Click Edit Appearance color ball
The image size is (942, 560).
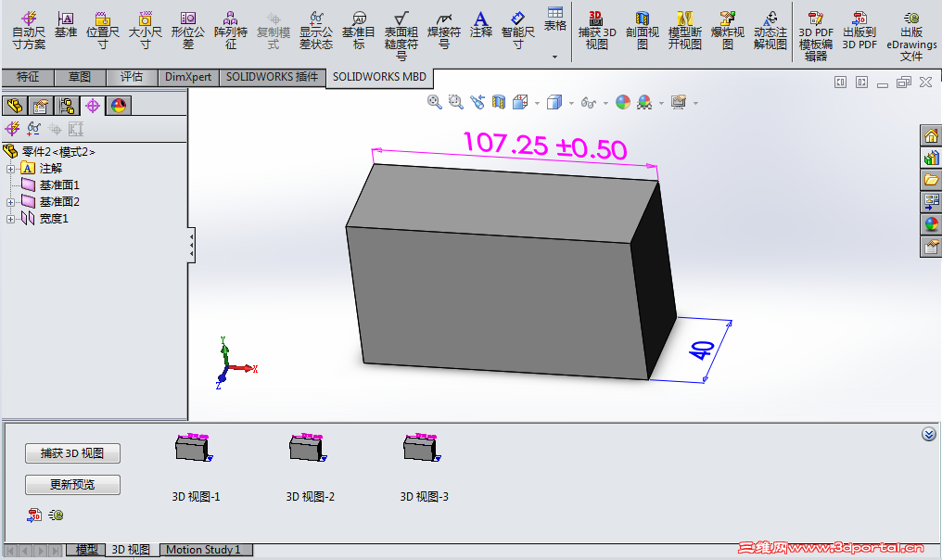coord(623,102)
